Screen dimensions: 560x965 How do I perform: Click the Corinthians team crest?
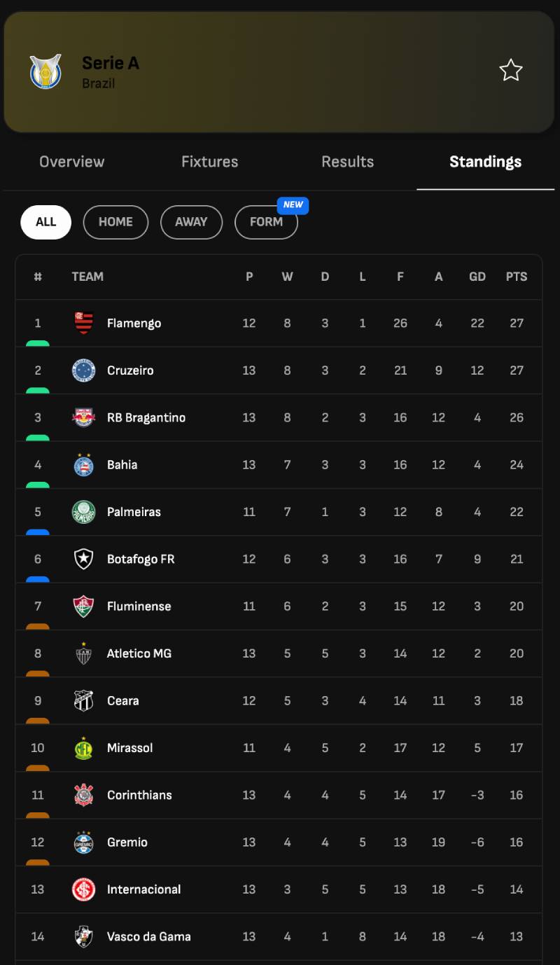click(84, 795)
